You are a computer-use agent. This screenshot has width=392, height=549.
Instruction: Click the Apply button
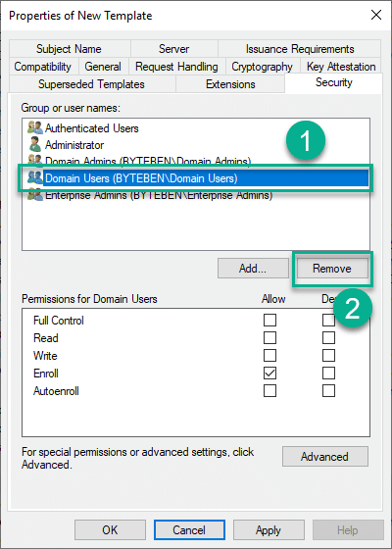[x=269, y=530]
